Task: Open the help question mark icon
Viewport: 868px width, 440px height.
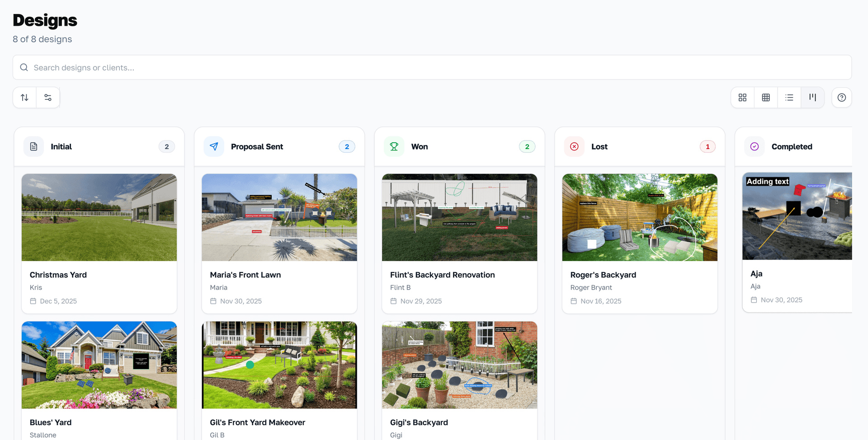Action: point(841,98)
